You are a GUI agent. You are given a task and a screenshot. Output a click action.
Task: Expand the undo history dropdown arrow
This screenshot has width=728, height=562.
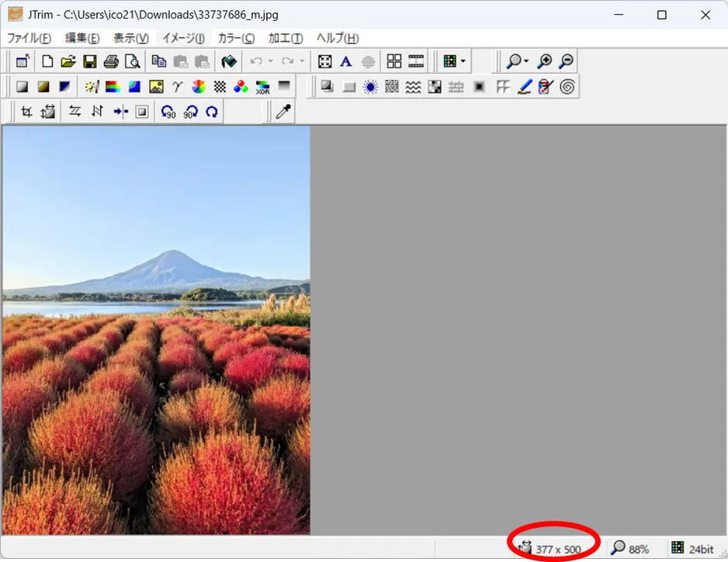click(x=270, y=61)
